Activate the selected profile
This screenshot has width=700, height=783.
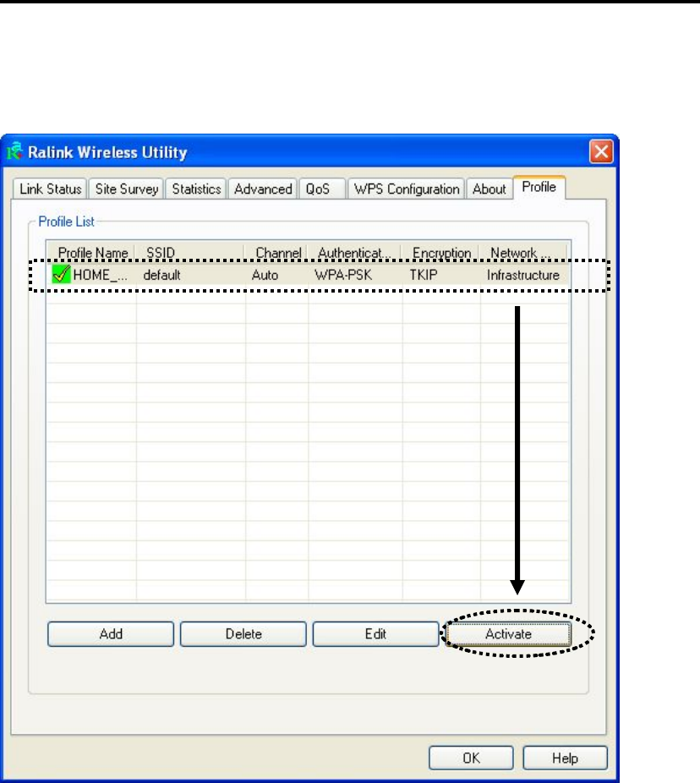[x=508, y=633]
